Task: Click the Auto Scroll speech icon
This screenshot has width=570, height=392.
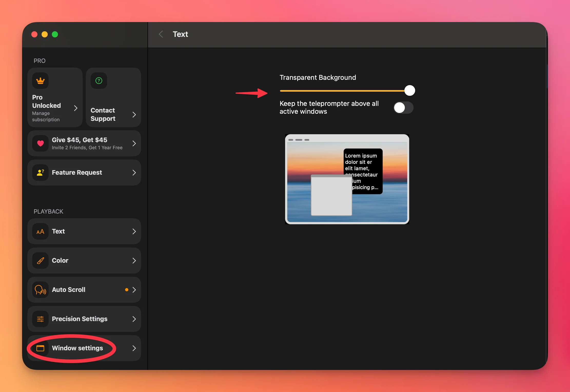Action: (x=40, y=290)
